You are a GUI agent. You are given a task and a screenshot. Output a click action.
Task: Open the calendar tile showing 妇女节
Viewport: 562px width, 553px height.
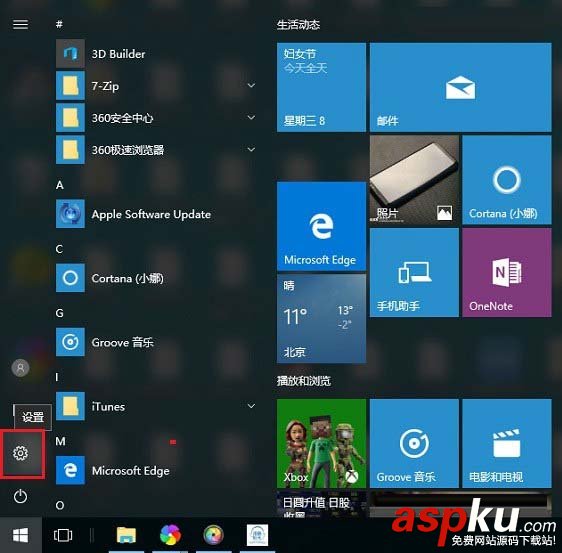click(321, 87)
